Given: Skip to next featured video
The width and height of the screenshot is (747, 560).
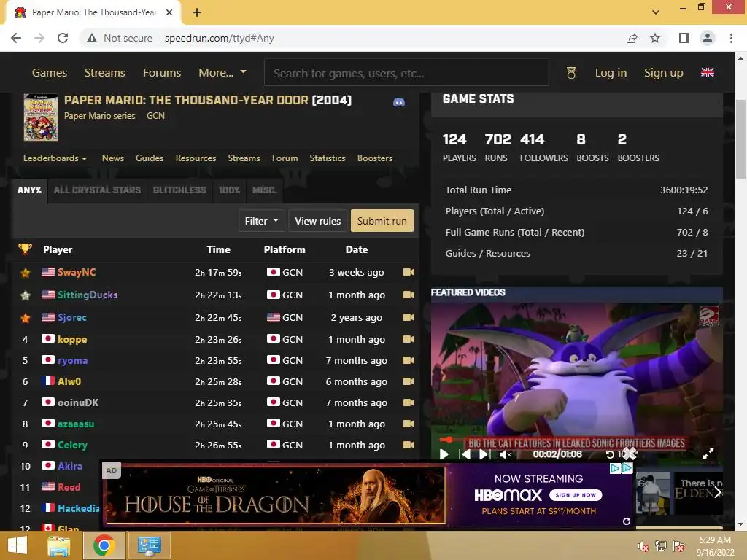Looking at the screenshot, I should click(x=484, y=454).
